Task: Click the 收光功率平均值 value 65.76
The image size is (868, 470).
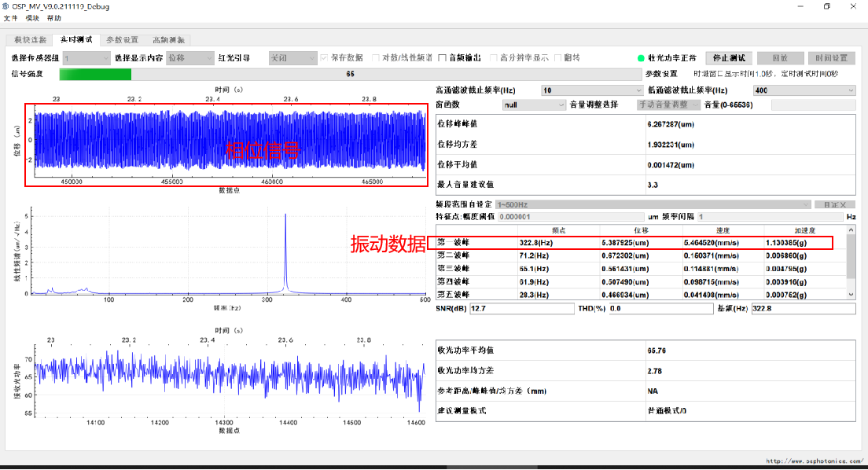Action: click(657, 351)
